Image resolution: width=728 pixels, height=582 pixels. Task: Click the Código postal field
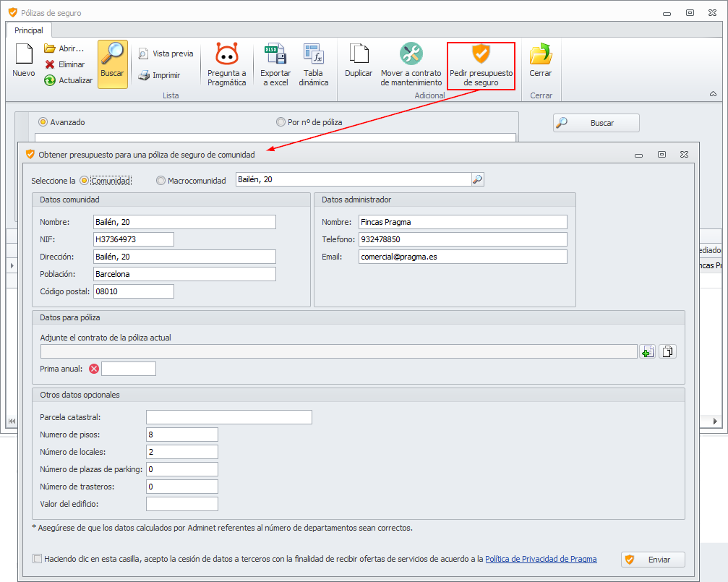[133, 291]
